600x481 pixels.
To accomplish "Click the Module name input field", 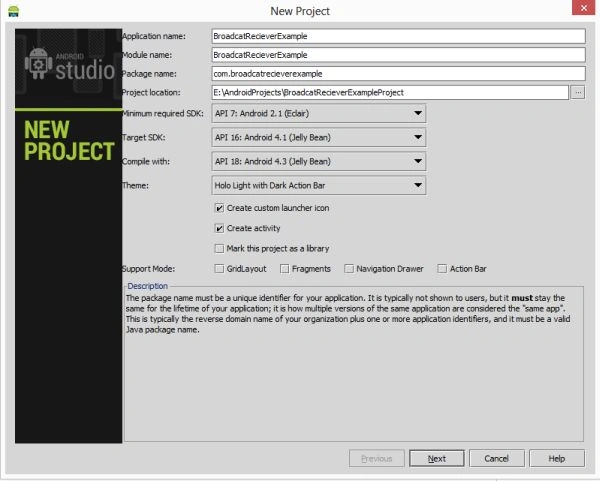I will click(x=398, y=55).
